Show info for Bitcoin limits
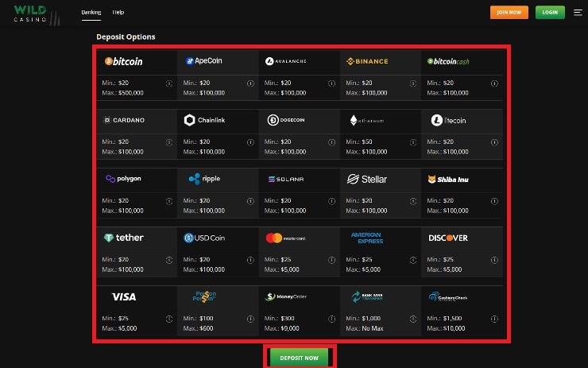Image resolution: width=588 pixels, height=368 pixels. (x=169, y=83)
